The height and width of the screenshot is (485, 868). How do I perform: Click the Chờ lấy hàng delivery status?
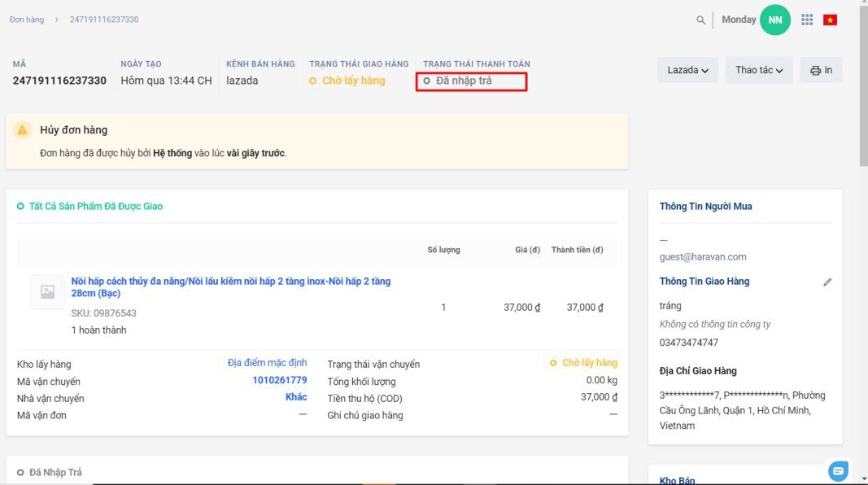coord(353,81)
